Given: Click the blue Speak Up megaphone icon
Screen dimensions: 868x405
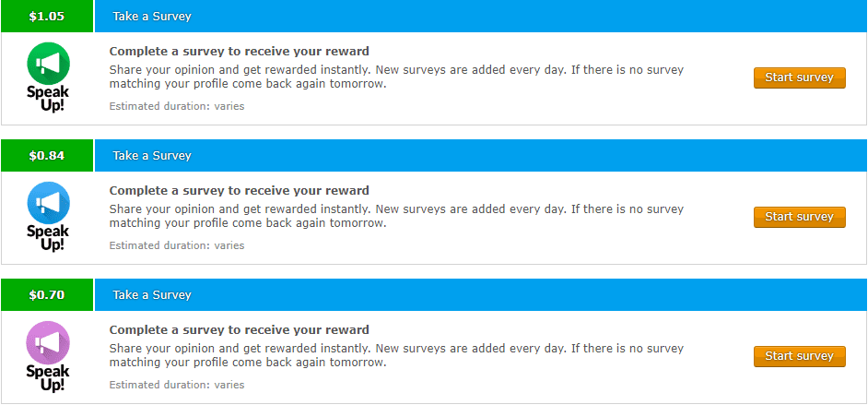Looking at the screenshot, I should (x=48, y=203).
